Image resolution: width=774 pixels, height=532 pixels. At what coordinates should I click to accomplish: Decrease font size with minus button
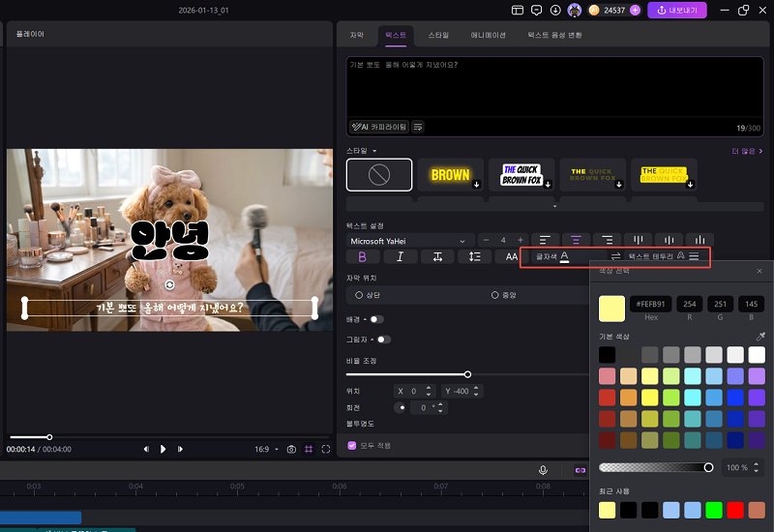pos(487,240)
